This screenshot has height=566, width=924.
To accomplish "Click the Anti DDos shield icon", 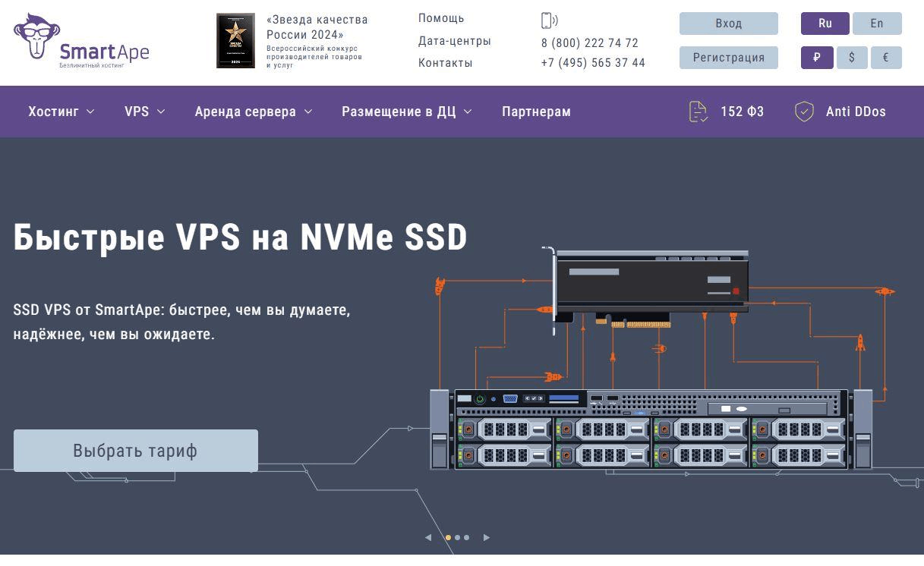I will 804,112.
